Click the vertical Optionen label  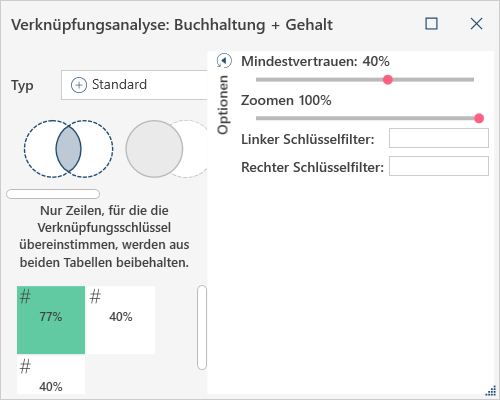[223, 105]
